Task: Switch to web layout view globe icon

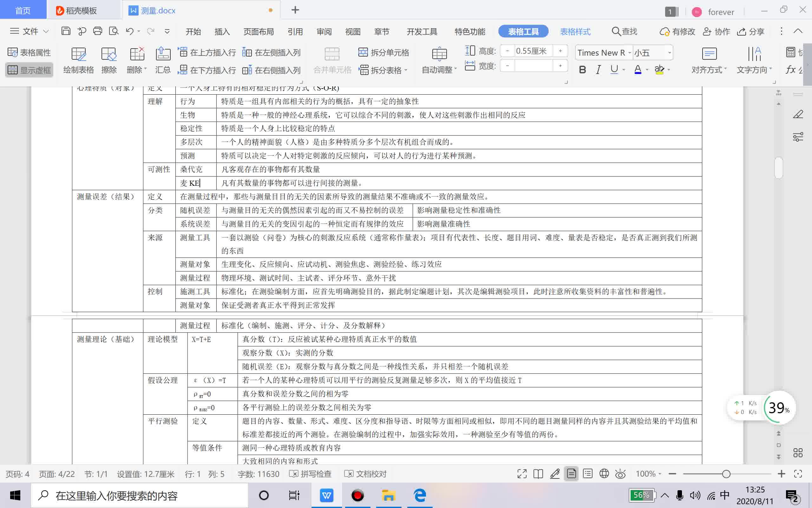Action: click(x=604, y=474)
